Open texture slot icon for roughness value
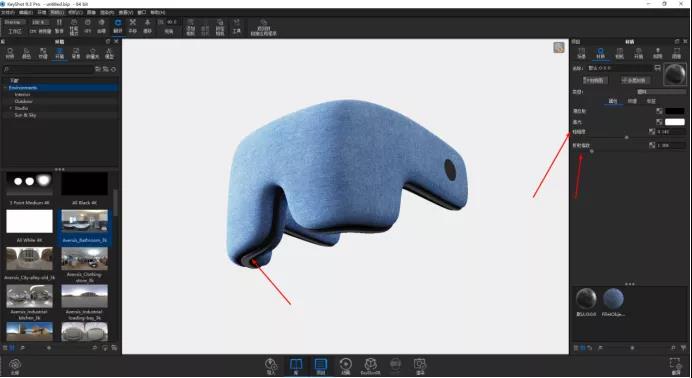The width and height of the screenshot is (692, 378). tap(652, 131)
